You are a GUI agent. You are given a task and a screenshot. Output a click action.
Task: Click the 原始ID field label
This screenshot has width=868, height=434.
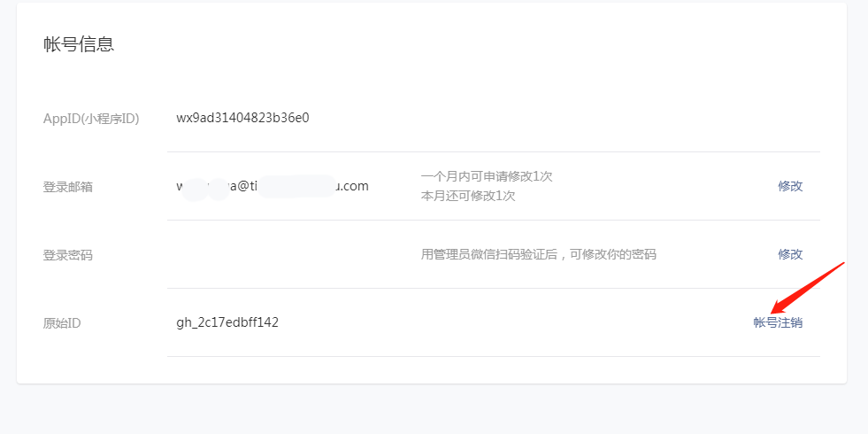pos(62,323)
